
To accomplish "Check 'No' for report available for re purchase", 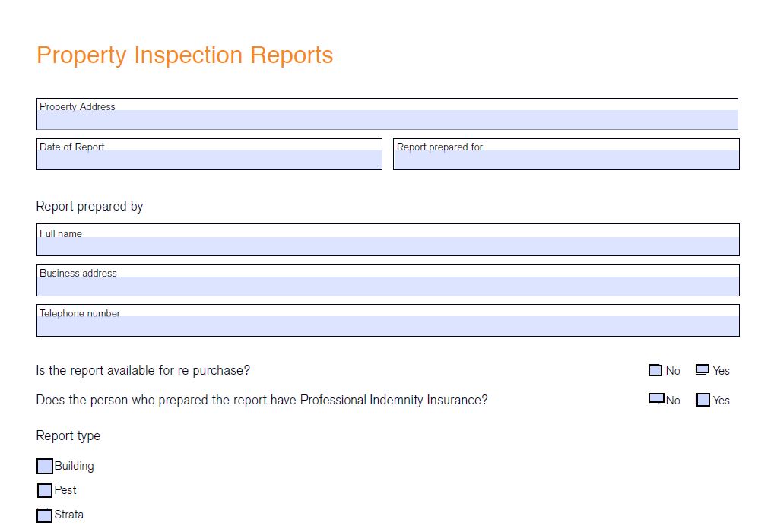I will (x=655, y=370).
